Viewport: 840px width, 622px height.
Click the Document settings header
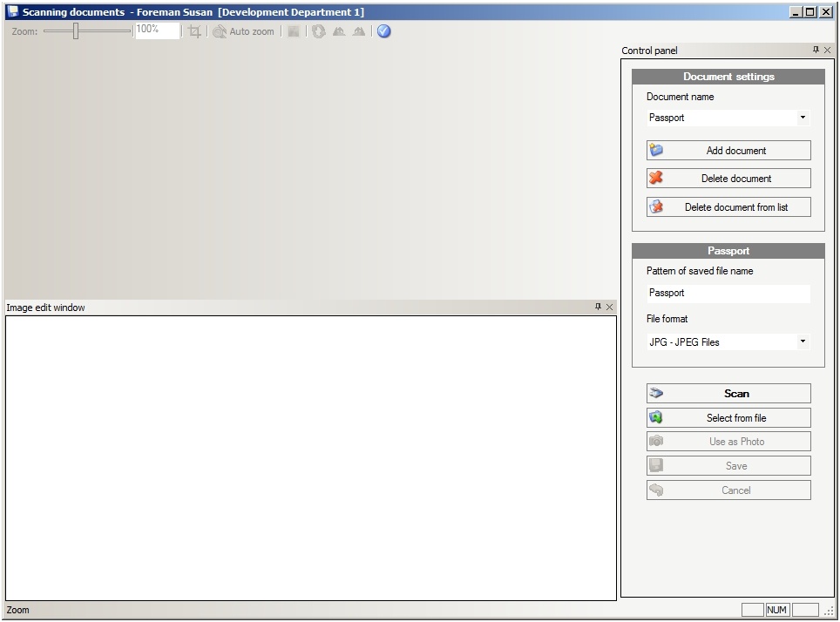pos(728,77)
